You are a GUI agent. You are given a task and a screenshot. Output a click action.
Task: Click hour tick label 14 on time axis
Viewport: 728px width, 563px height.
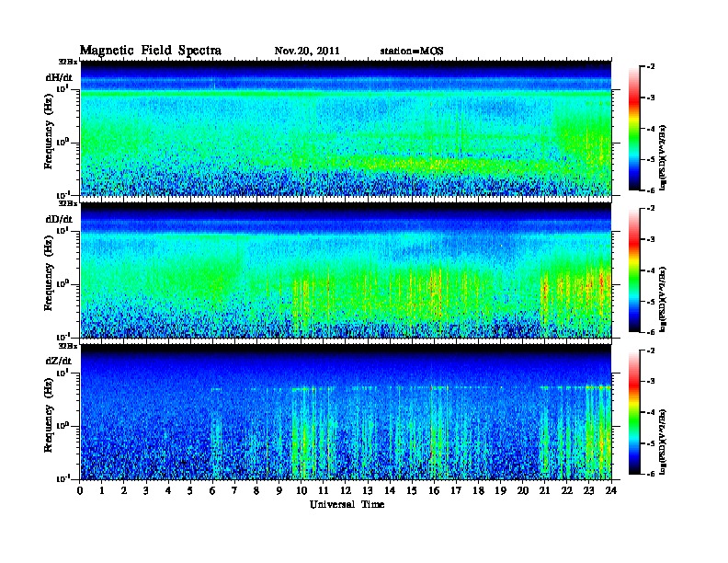click(x=390, y=491)
